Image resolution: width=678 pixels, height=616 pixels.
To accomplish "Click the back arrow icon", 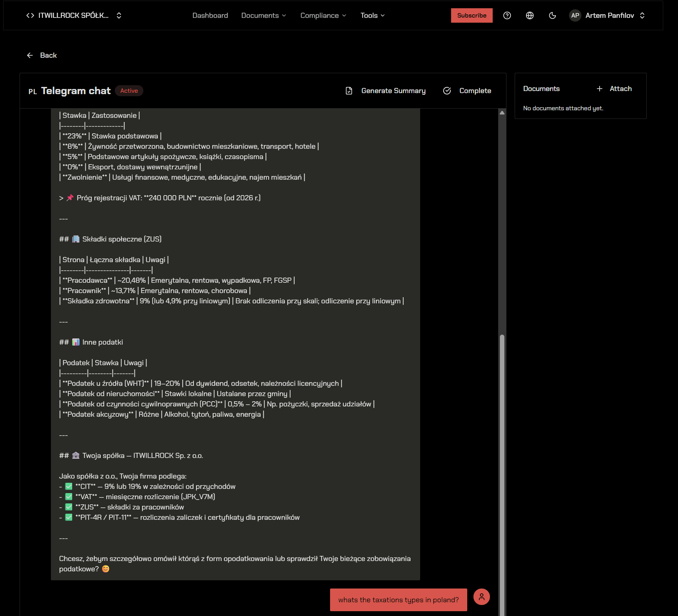I will 30,55.
